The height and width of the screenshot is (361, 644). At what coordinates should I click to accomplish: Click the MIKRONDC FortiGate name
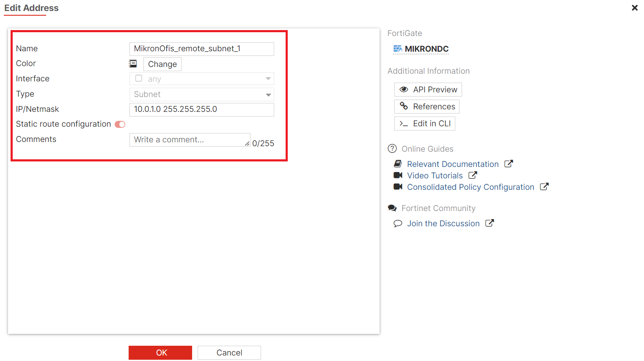click(x=427, y=49)
